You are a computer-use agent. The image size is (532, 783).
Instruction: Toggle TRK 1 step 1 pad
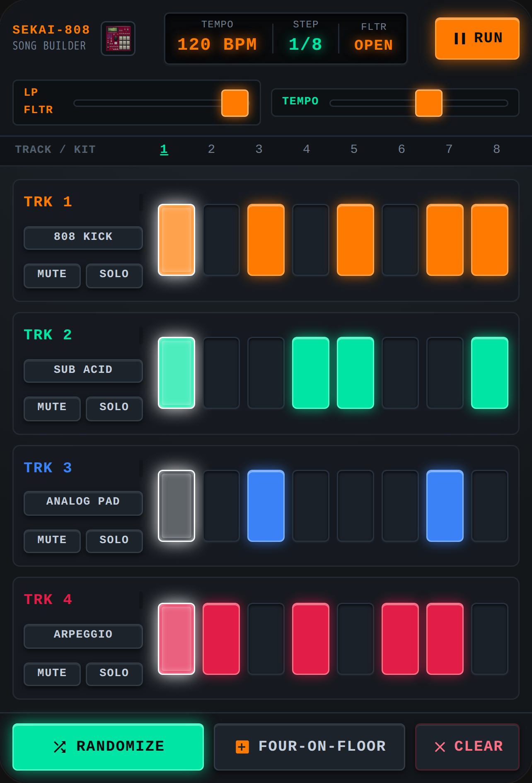177,240
